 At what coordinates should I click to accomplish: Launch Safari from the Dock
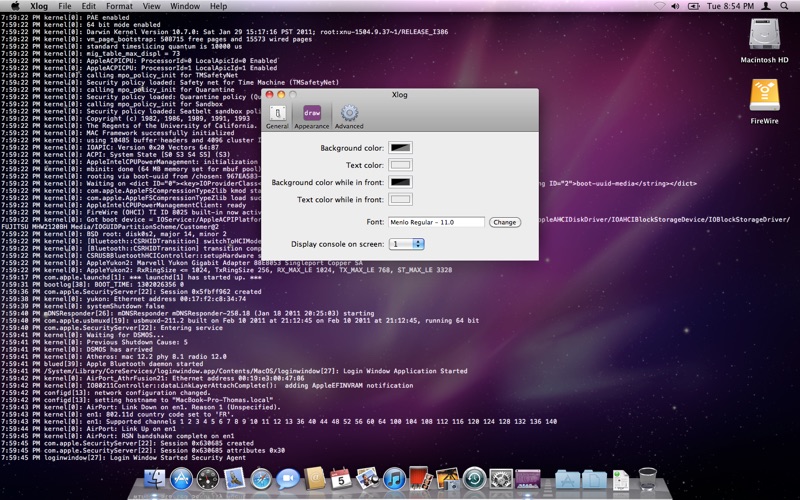coord(261,479)
